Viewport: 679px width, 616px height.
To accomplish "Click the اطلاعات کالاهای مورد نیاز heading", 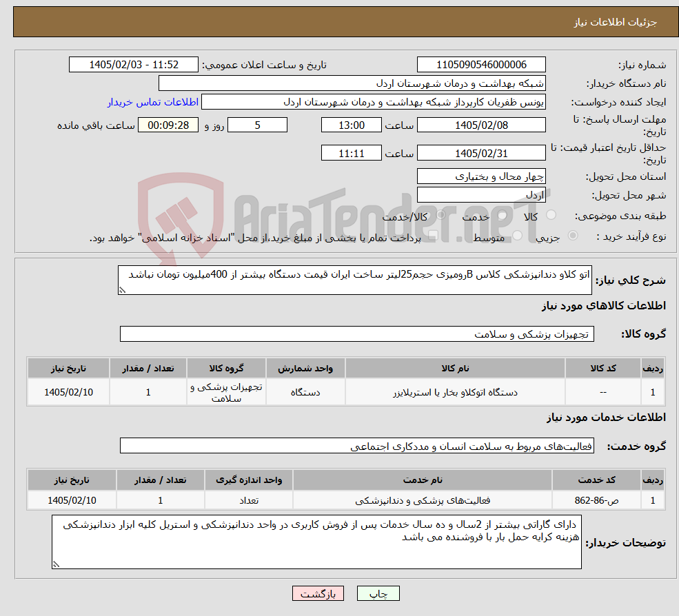I will tap(604, 306).
